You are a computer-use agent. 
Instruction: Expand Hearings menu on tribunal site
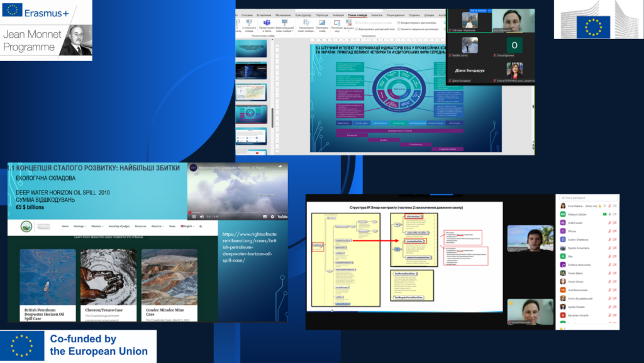pos(80,226)
